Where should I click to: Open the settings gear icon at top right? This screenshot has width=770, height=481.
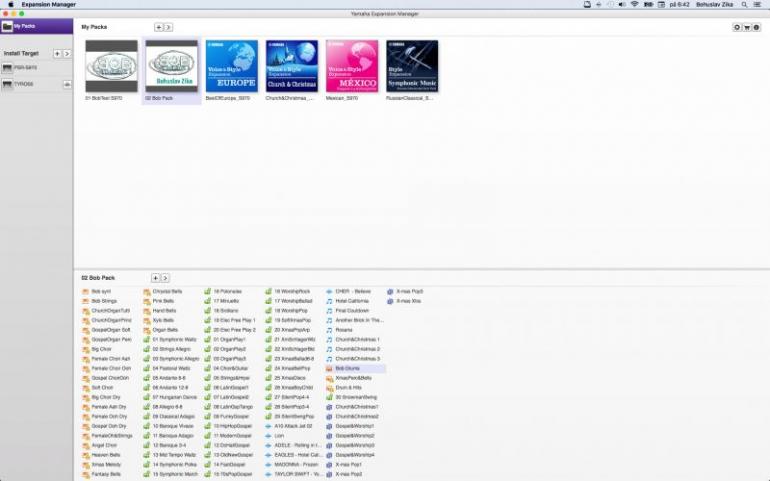tap(737, 28)
